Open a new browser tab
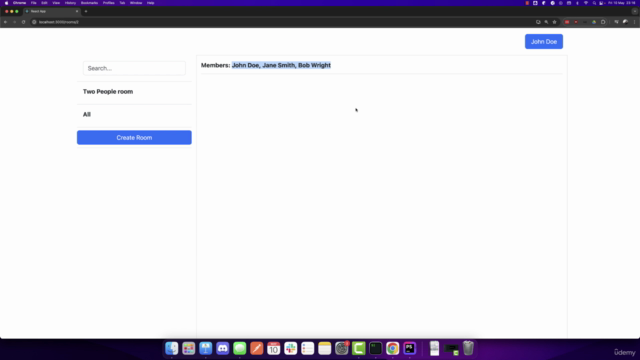The width and height of the screenshot is (640, 360). click(x=86, y=11)
